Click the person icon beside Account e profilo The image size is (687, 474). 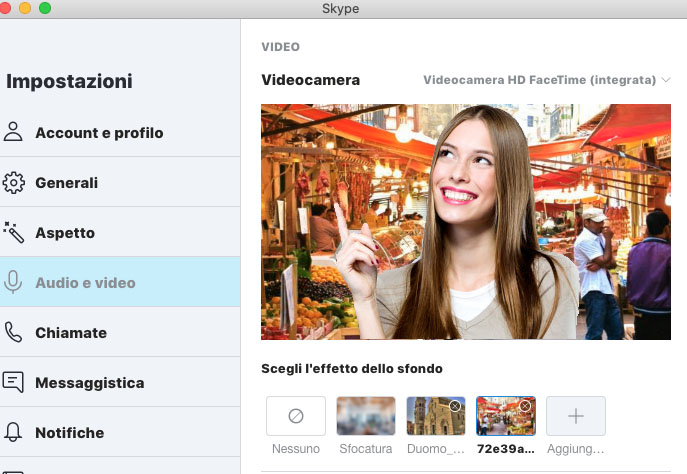[13, 132]
